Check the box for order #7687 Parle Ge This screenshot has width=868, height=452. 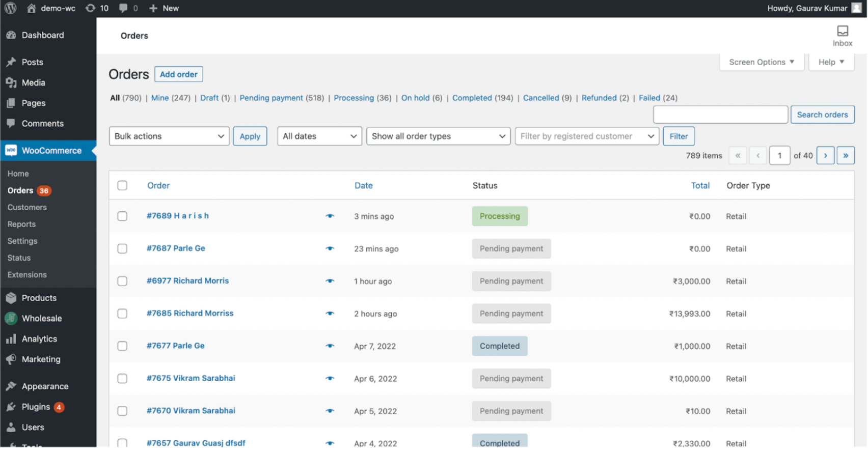pos(122,248)
